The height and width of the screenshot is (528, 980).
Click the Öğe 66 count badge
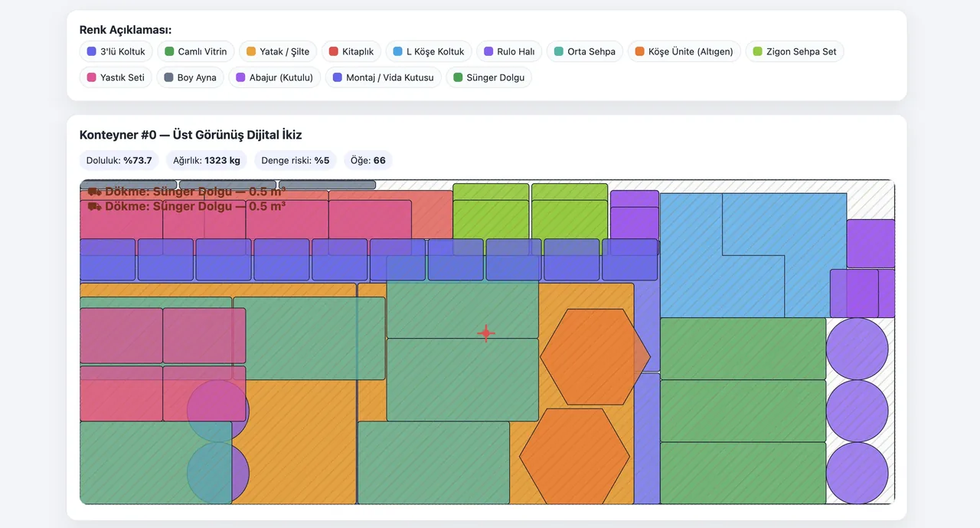tap(368, 161)
